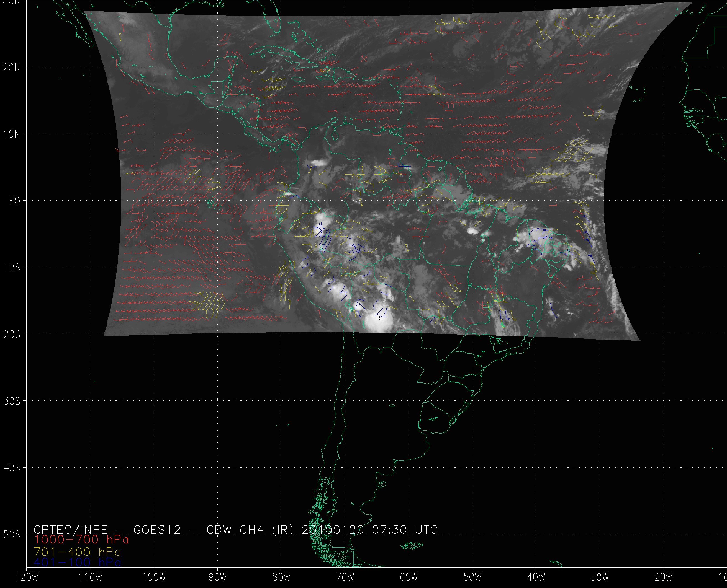Viewport: 727px width, 588px height.
Task: Click the 40W longitude axis label
Action: point(536,577)
